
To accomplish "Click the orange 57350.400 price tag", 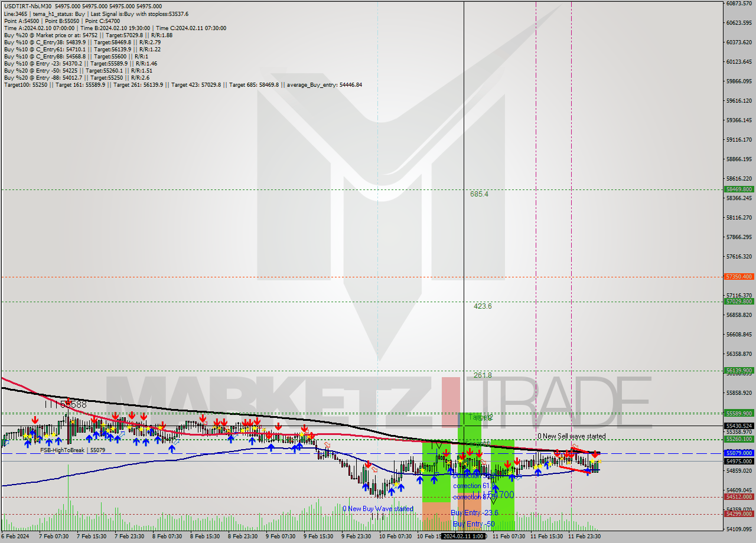I will [x=738, y=276].
